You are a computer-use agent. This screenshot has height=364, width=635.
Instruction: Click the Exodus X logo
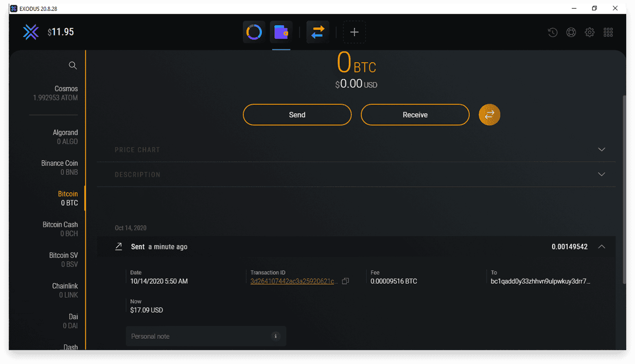pyautogui.click(x=31, y=32)
